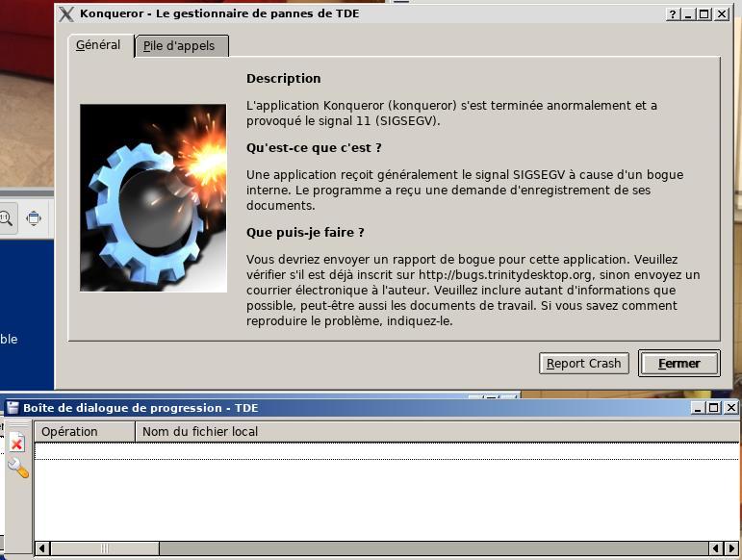Click the "Que puis-je faire ?" heading
742x560 pixels.
305,233
